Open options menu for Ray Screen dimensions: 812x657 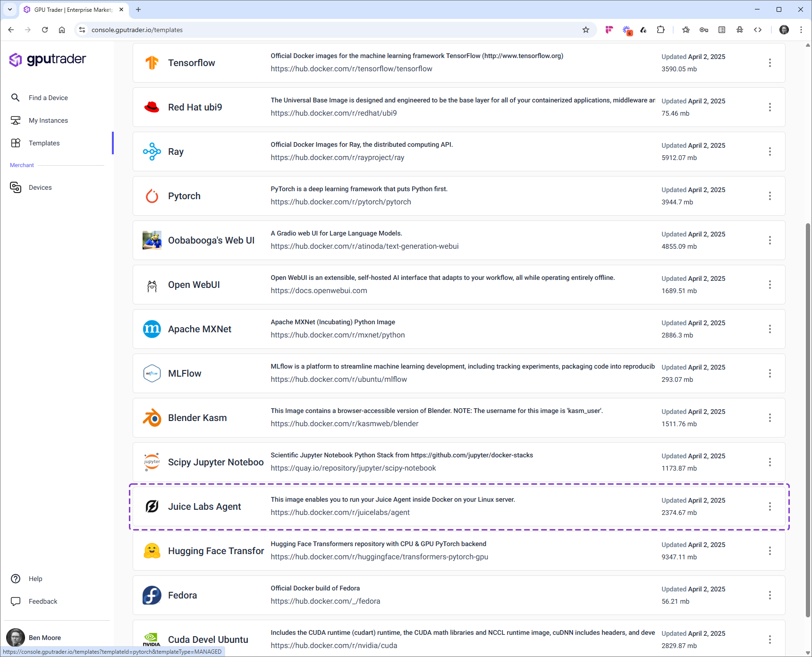[x=770, y=152]
